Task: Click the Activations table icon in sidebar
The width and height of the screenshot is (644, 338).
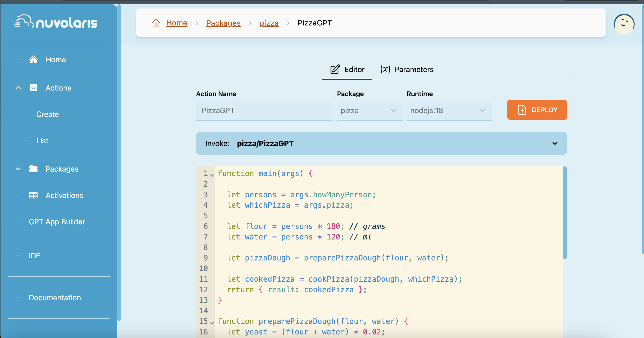Action: [33, 195]
